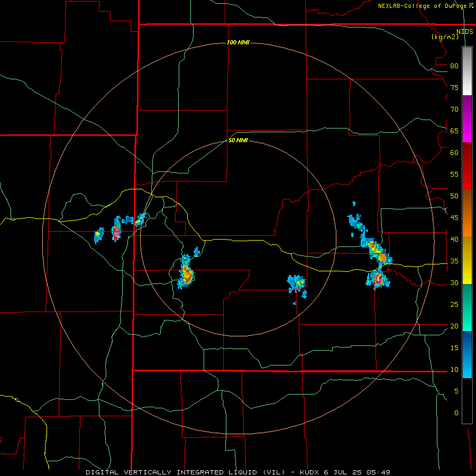Click the storm cell with gray core in the west
Viewport: 476px width, 476px height.
(x=116, y=233)
